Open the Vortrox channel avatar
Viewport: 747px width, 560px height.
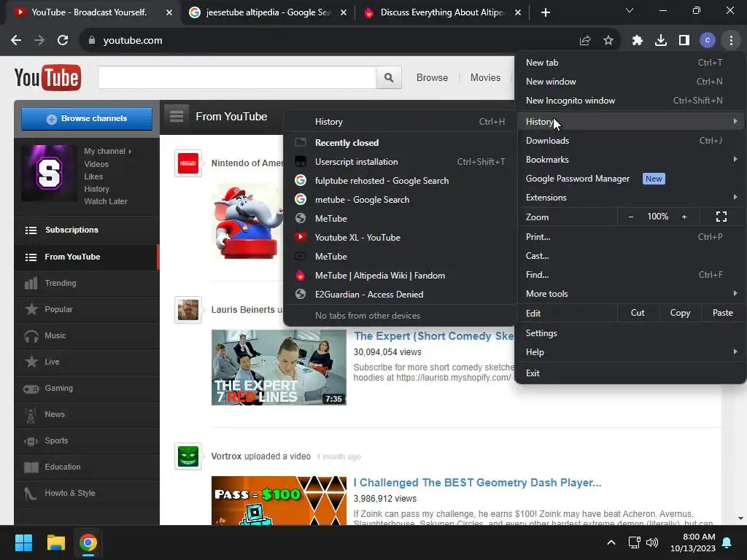(188, 456)
